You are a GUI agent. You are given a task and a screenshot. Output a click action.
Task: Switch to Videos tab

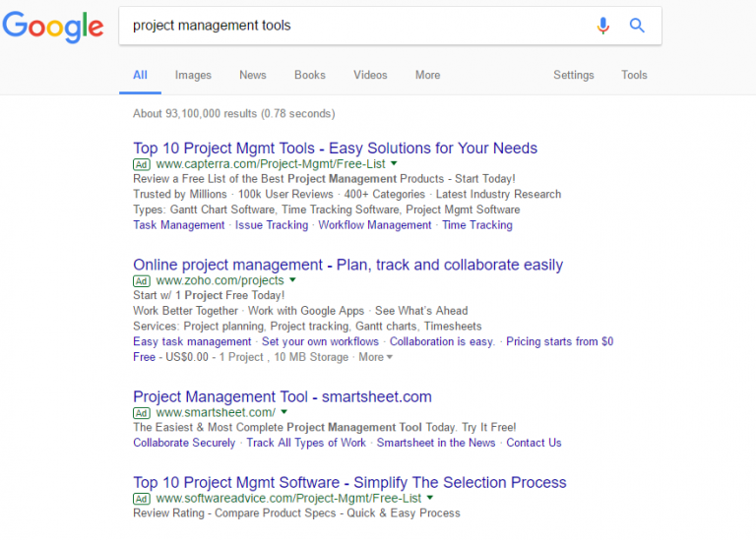370,75
